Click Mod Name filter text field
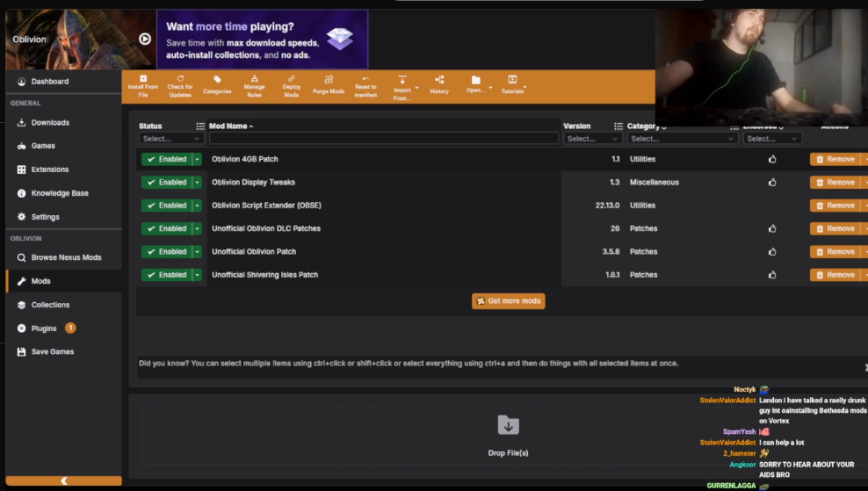 coord(384,139)
